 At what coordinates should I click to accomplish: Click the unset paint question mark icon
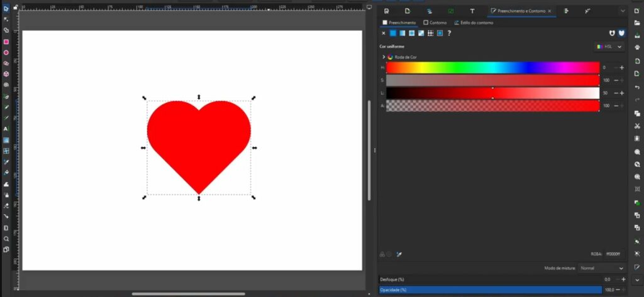(x=449, y=33)
